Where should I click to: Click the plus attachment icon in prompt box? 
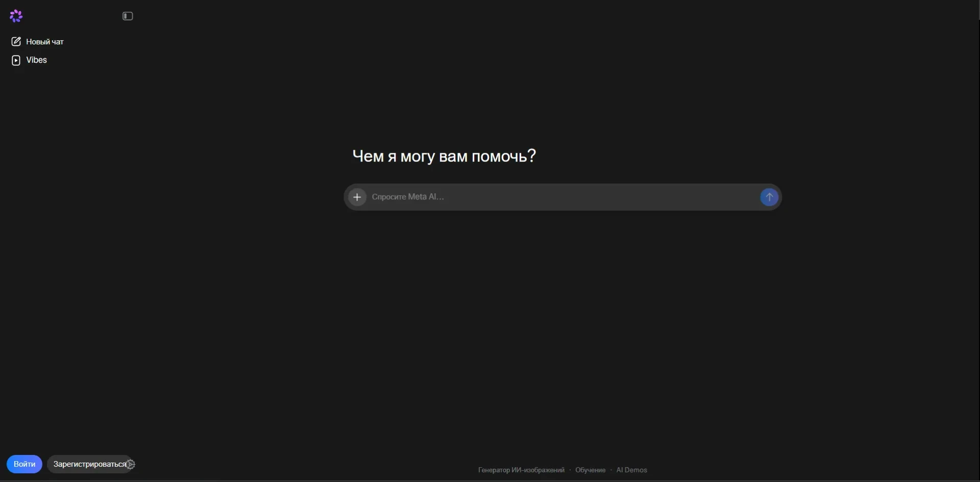pos(357,197)
